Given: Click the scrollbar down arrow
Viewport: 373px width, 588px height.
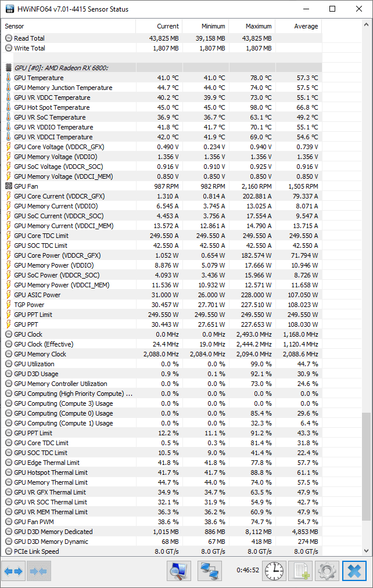Looking at the screenshot, I should (x=366, y=551).
